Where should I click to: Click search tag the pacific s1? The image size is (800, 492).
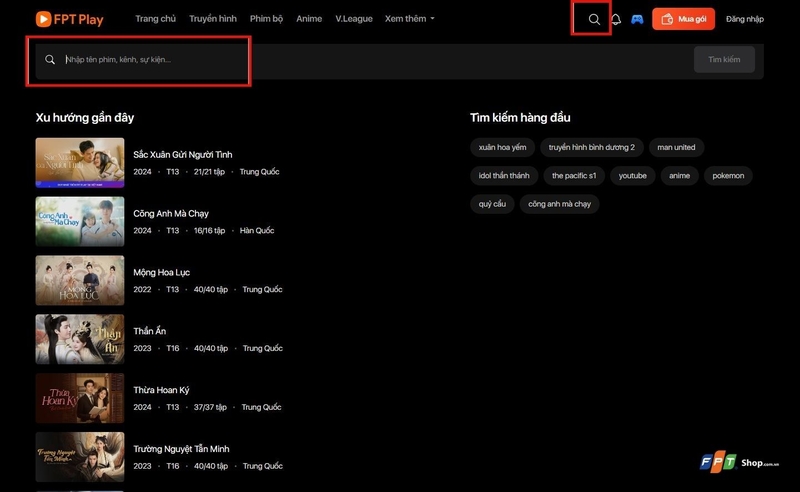pyautogui.click(x=574, y=176)
